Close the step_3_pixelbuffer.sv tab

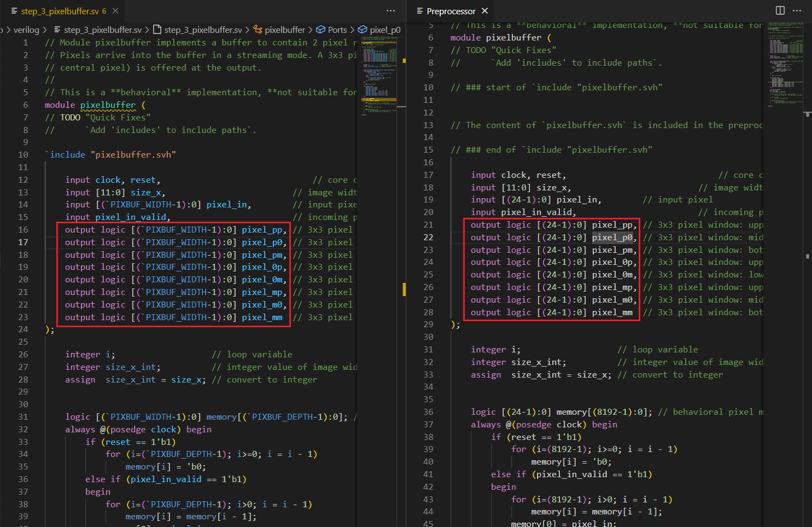[115, 11]
